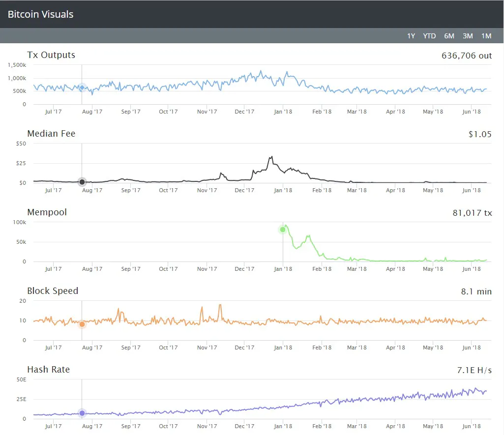Open the Tx Outputs chart title
This screenshot has height=435, width=504.
tap(51, 55)
